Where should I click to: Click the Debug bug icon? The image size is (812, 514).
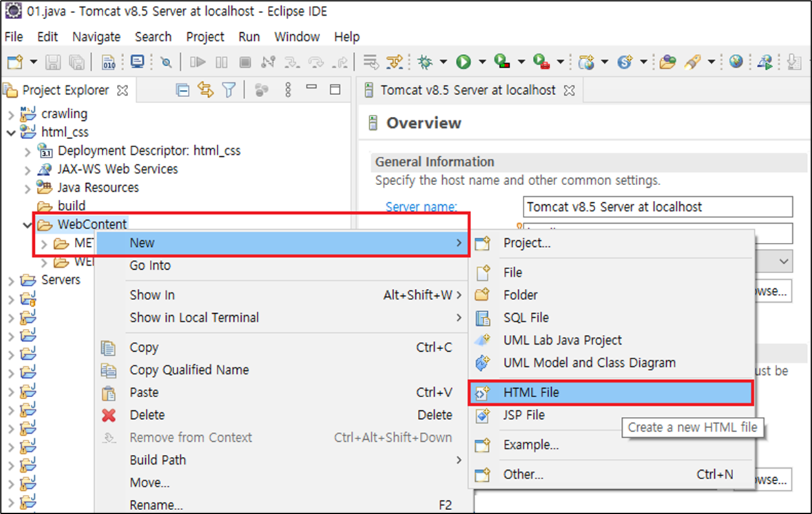click(x=424, y=62)
